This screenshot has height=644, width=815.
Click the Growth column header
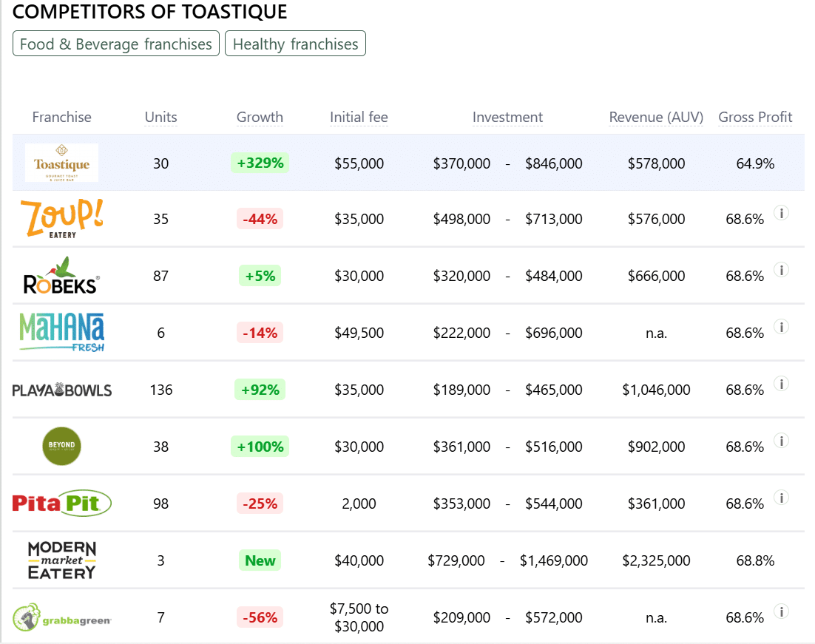260,118
